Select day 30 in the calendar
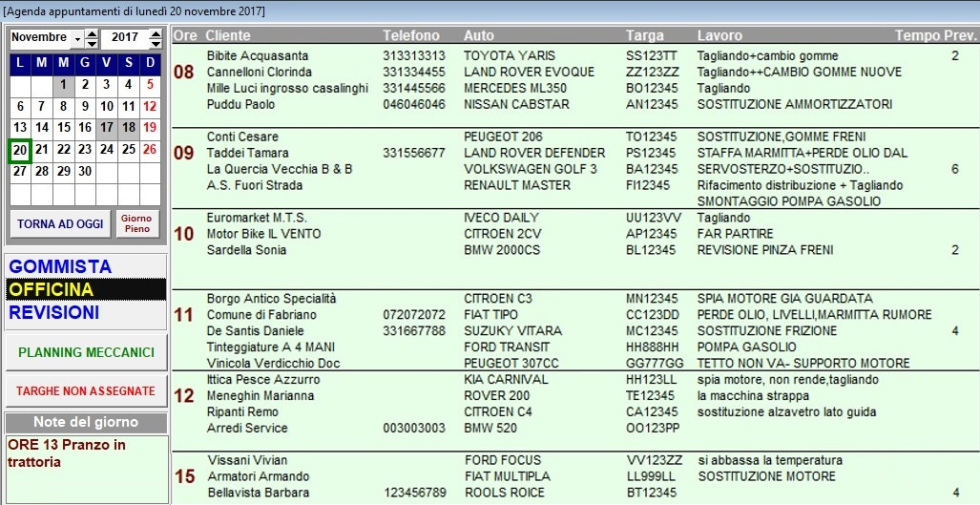The image size is (980, 505). (85, 171)
